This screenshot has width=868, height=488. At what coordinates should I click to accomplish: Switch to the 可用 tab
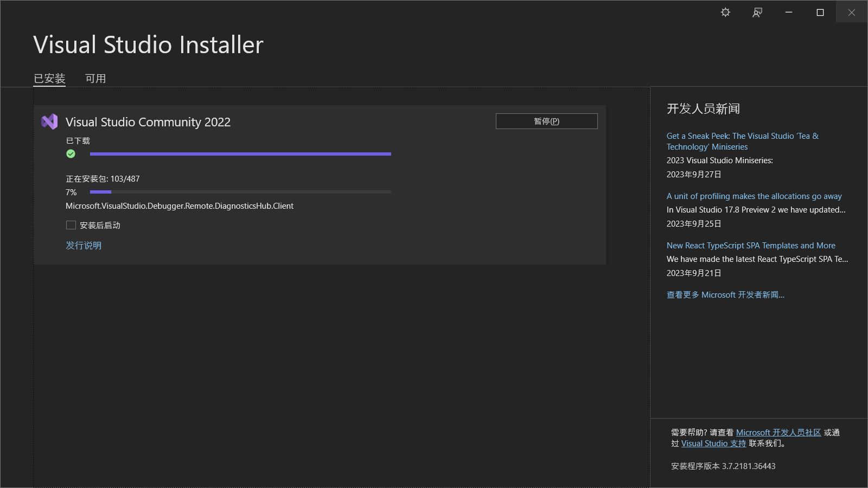(95, 79)
